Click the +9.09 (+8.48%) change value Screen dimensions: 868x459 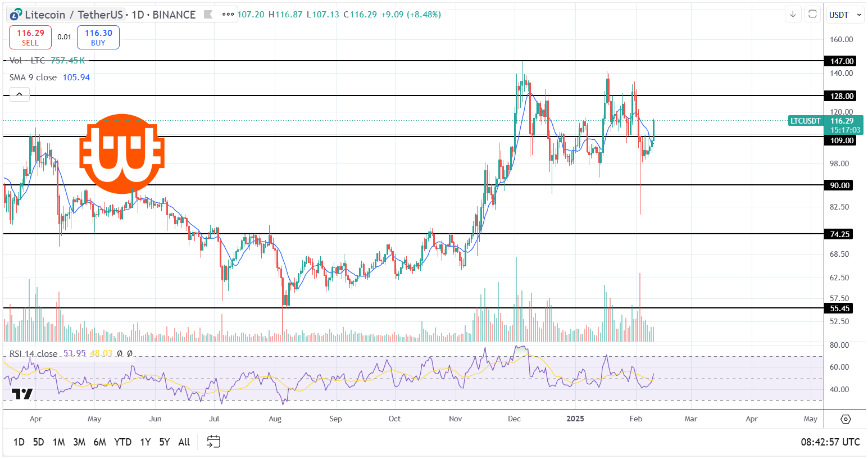[x=411, y=15]
